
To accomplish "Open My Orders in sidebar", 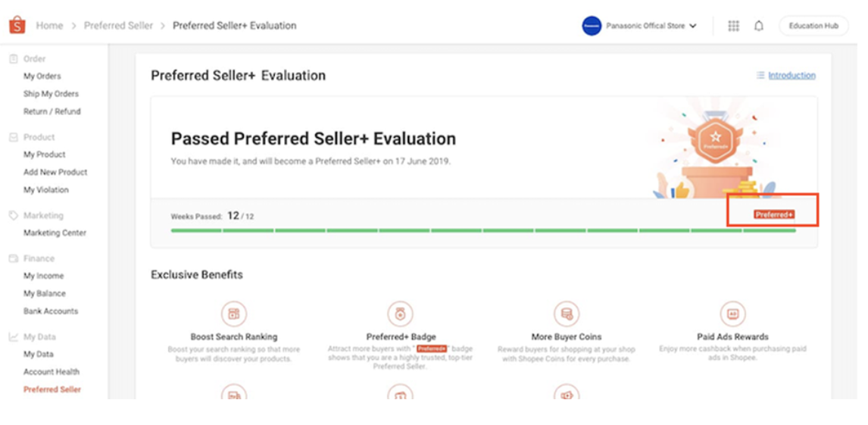I will click(x=42, y=76).
